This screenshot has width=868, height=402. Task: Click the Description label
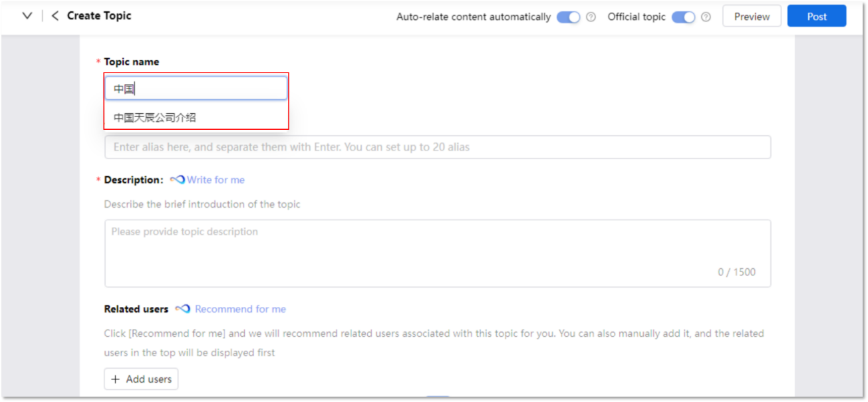point(133,180)
